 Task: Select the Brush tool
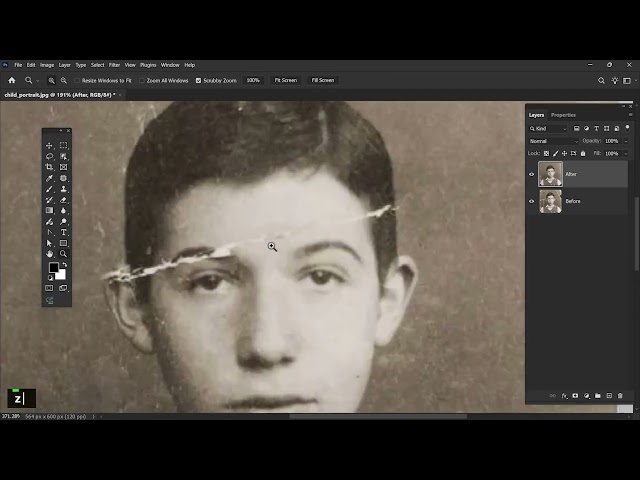(49, 189)
